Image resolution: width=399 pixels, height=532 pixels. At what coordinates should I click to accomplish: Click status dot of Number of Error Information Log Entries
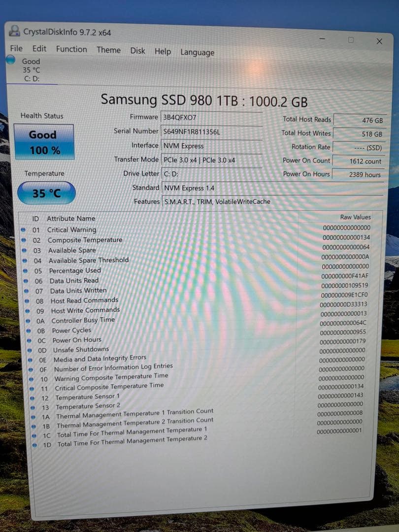31,369
